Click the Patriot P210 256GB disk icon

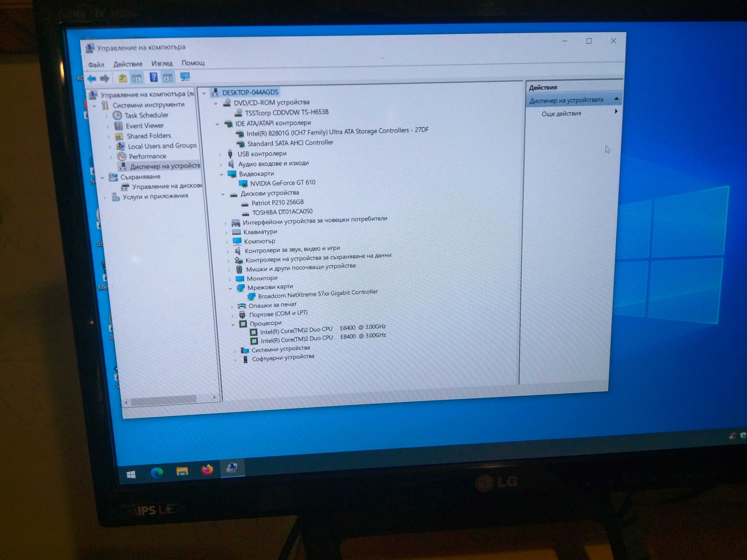245,204
